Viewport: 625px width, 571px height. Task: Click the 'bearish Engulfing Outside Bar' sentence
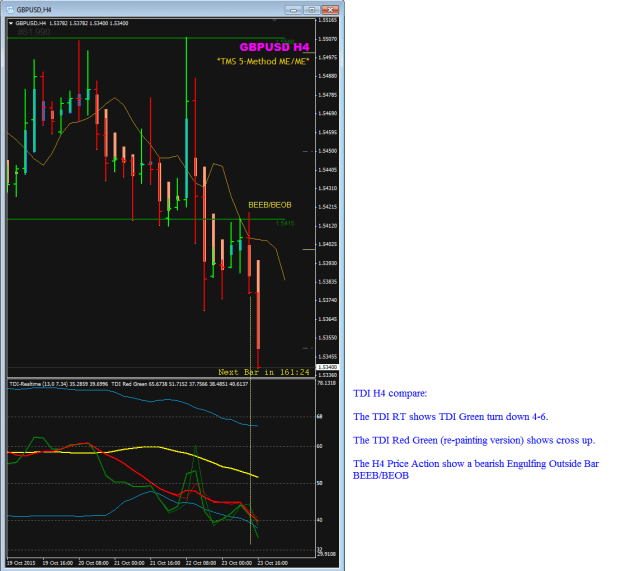476,469
